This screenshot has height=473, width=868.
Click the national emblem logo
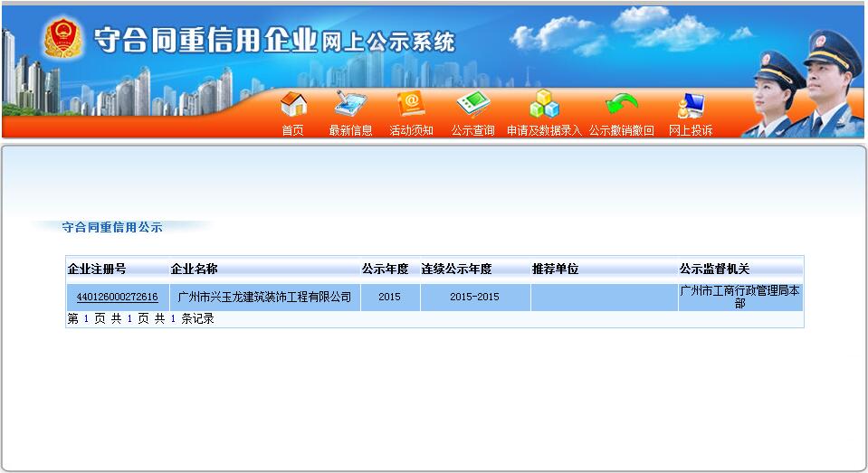coord(62,38)
